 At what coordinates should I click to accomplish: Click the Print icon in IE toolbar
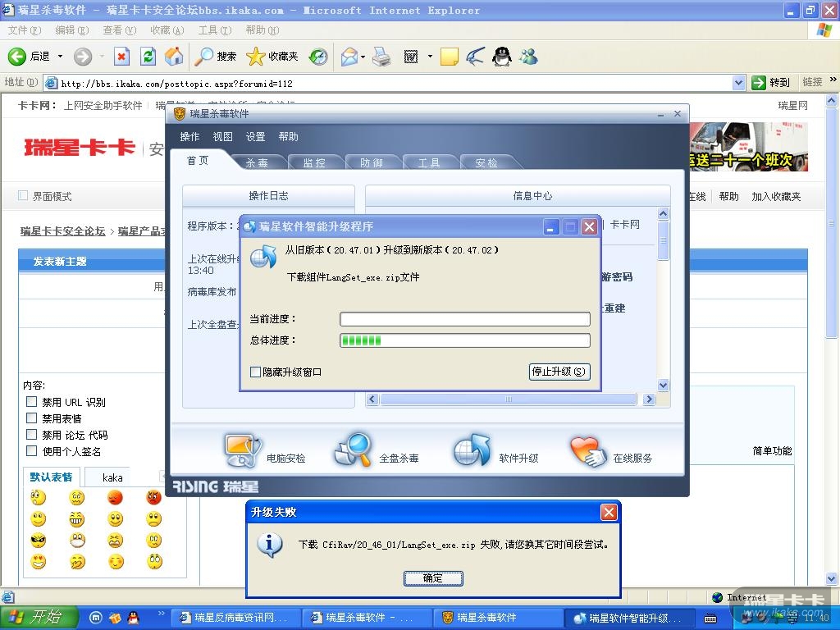(381, 57)
